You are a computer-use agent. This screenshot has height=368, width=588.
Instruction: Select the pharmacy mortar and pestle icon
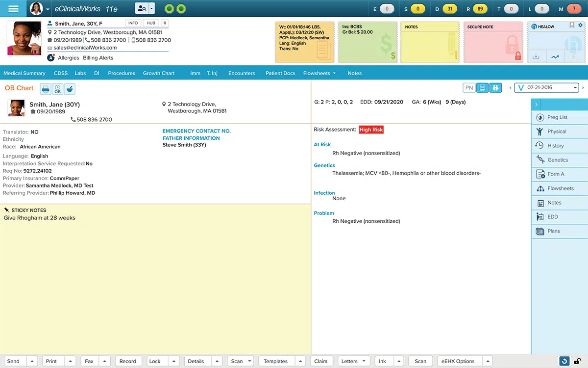tap(69, 88)
